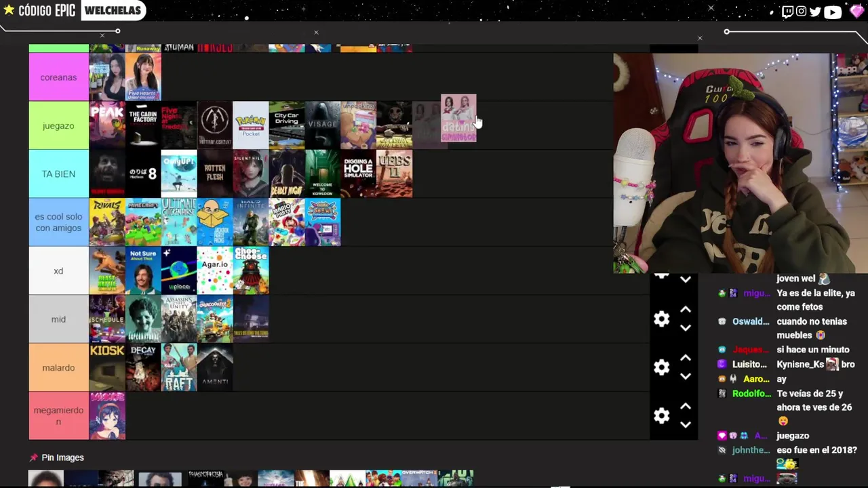Viewport: 868px width, 488px height.
Task: Pick the Rotten Flesh tile
Action: pyautogui.click(x=215, y=174)
